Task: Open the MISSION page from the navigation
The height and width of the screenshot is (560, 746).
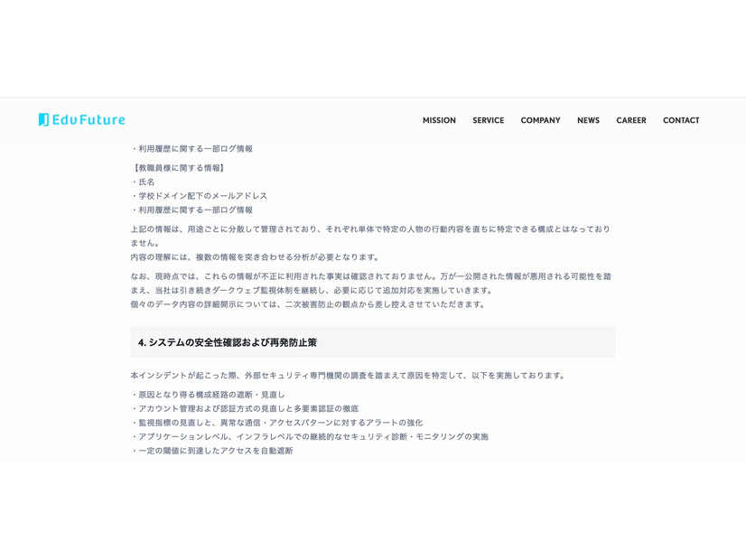Action: coord(439,120)
